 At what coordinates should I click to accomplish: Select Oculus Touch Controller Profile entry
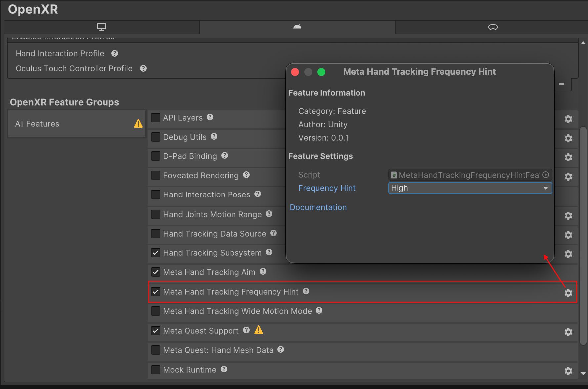[x=74, y=68]
